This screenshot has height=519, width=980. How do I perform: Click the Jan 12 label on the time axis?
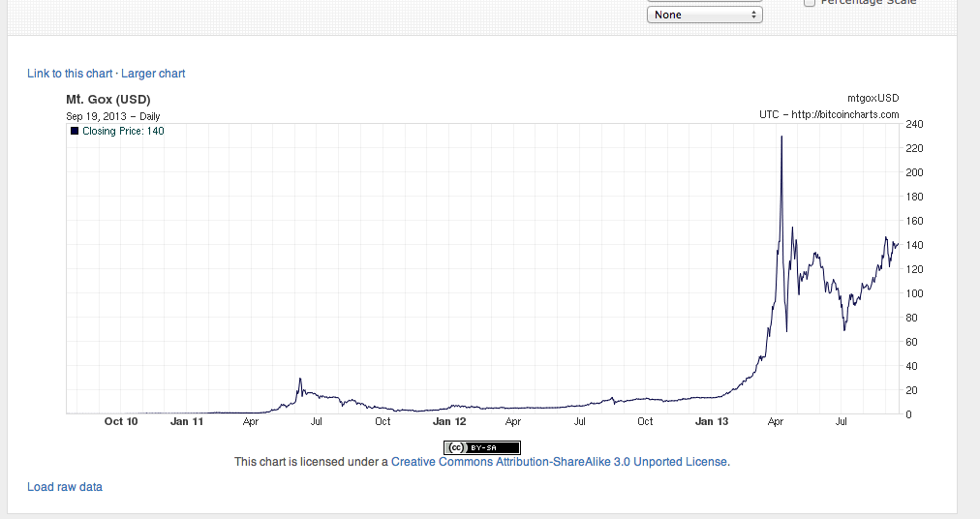coord(449,421)
